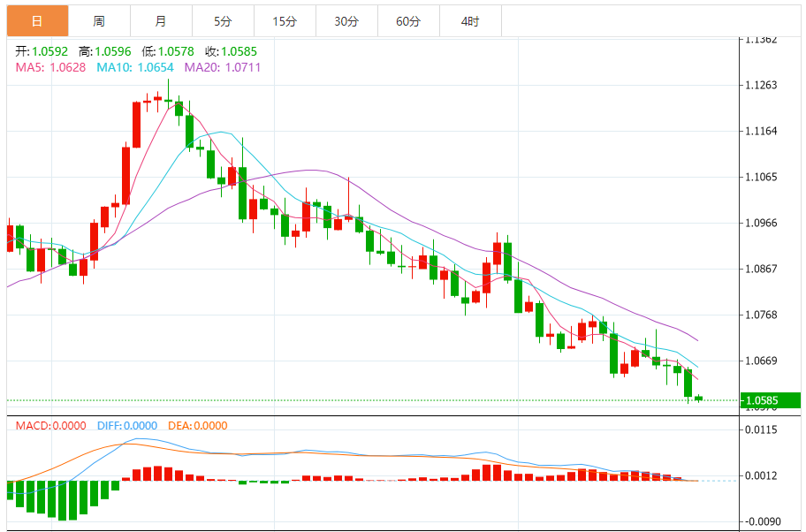The height and width of the screenshot is (532, 806).
Task: Click the green 1.0585 current price tag
Action: click(x=771, y=400)
